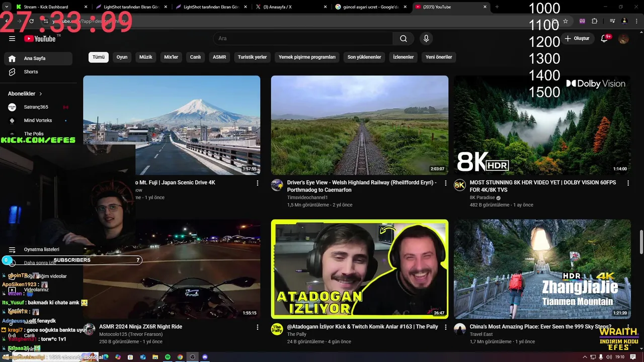The width and height of the screenshot is (644, 362).
Task: Open Discord from the taskbar
Action: click(x=205, y=357)
